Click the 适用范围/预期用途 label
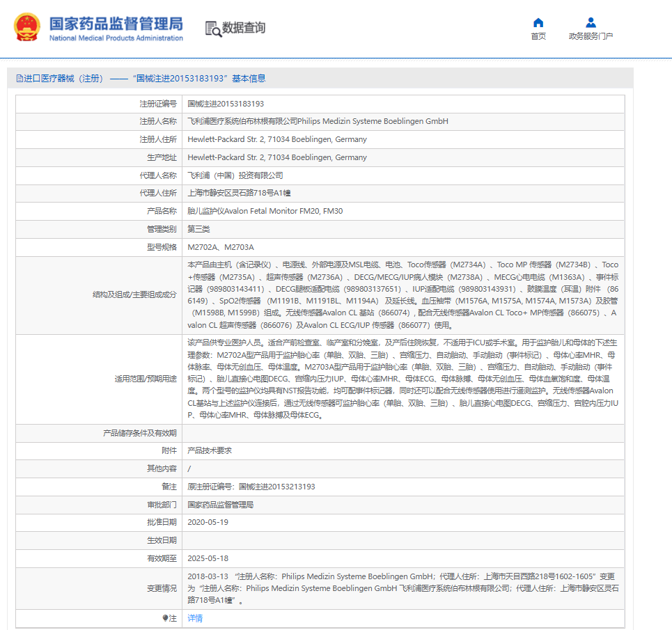 [x=146, y=379]
